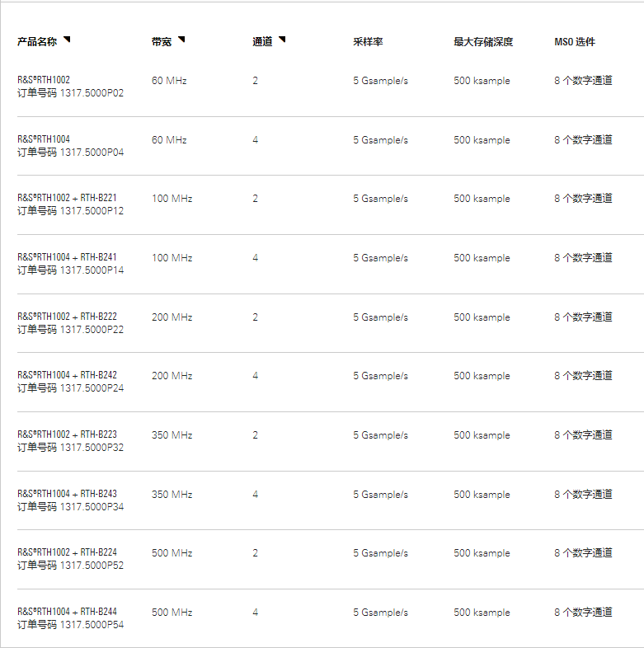The image size is (644, 648).
Task: Select the 通道 column header text
Action: [262, 42]
